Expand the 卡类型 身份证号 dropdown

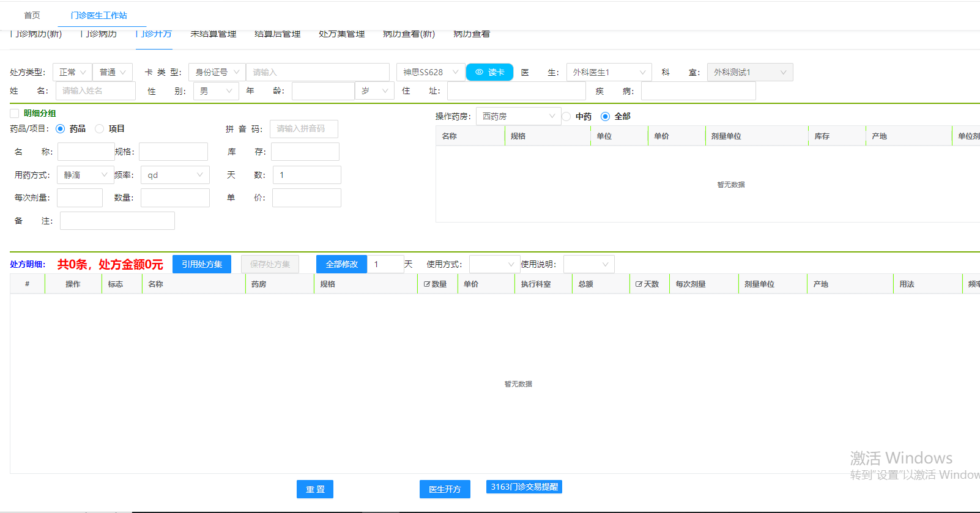pos(217,72)
